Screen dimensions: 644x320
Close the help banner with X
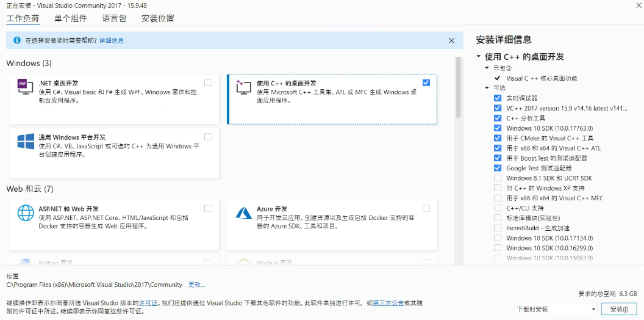(451, 40)
